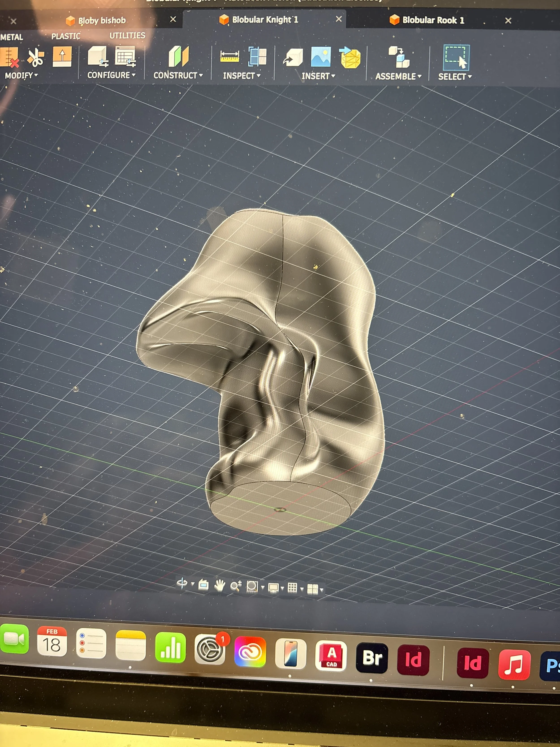
Task: Click the Insert Canvas image icon
Action: pyautogui.click(x=321, y=57)
